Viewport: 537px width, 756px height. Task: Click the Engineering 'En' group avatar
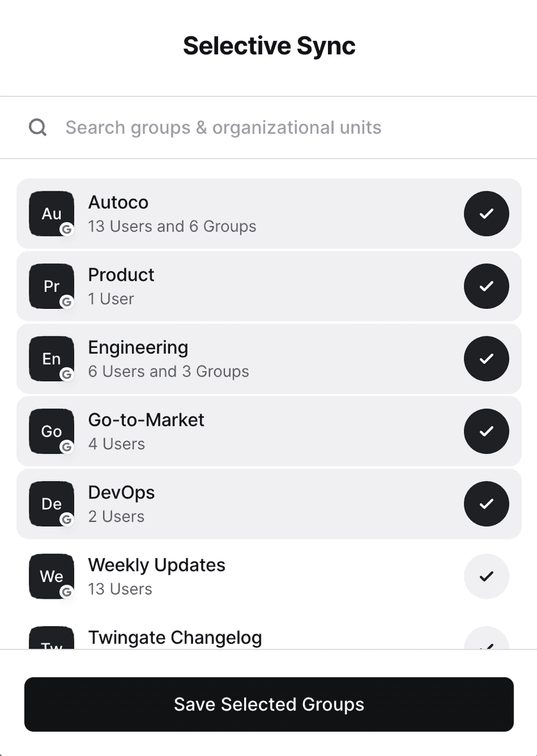tap(51, 359)
